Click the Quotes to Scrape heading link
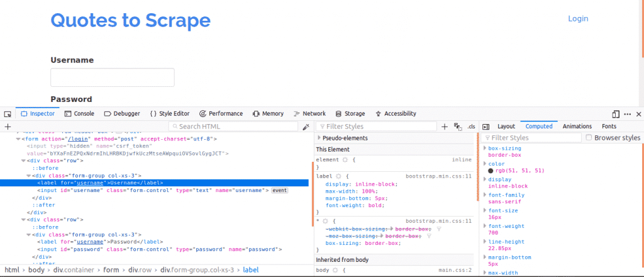 (x=131, y=20)
